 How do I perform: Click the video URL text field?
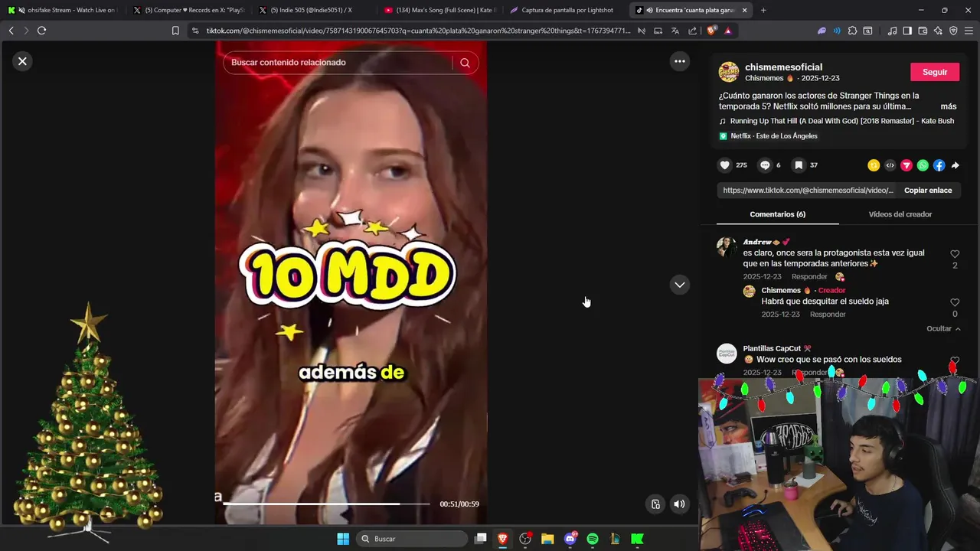808,191
